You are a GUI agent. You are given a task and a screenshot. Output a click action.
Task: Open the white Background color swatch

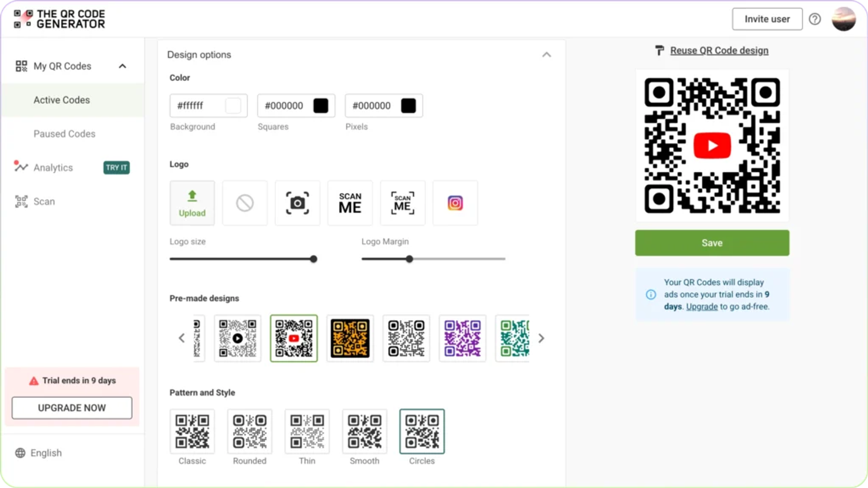click(x=233, y=106)
